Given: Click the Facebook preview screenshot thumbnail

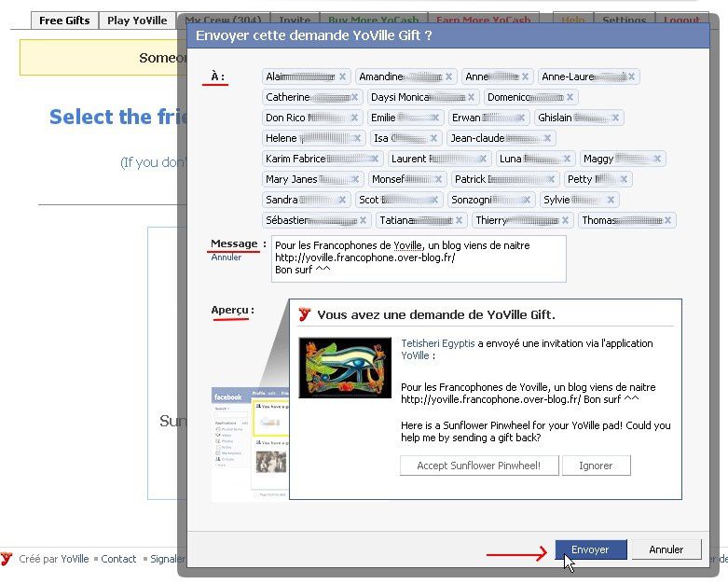Looking at the screenshot, I should (250, 444).
